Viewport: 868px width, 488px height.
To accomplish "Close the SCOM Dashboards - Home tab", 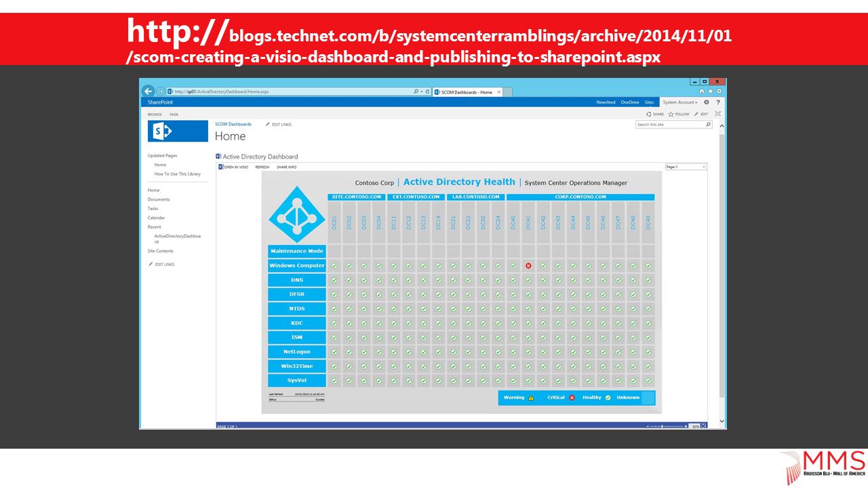I will point(499,92).
